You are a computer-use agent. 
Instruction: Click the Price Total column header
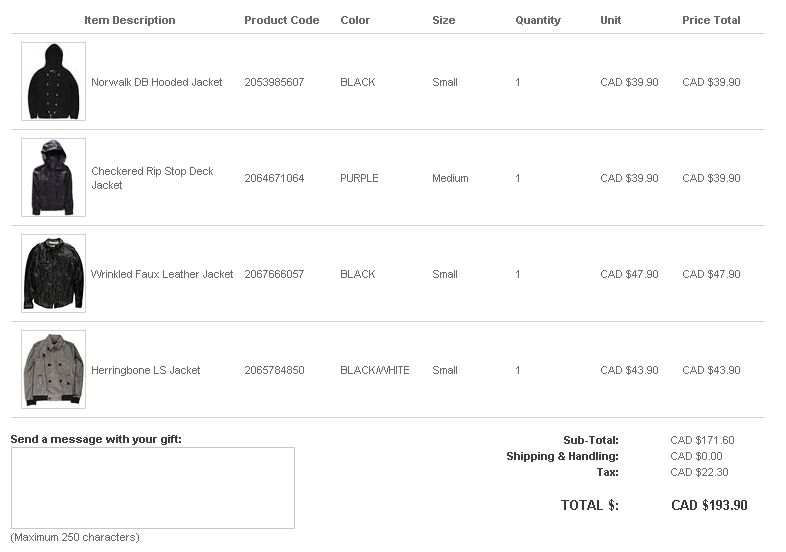(x=711, y=20)
